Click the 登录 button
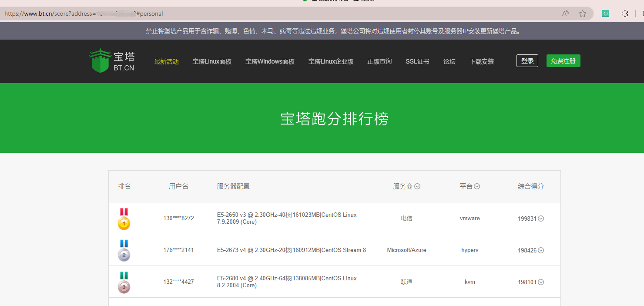This screenshot has height=306, width=644. click(527, 61)
